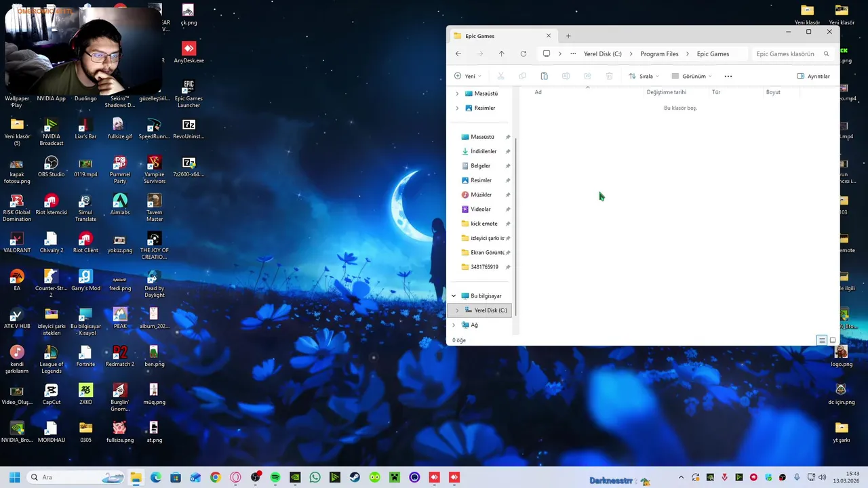
Task: Show hidden system tray icons
Action: (681, 477)
